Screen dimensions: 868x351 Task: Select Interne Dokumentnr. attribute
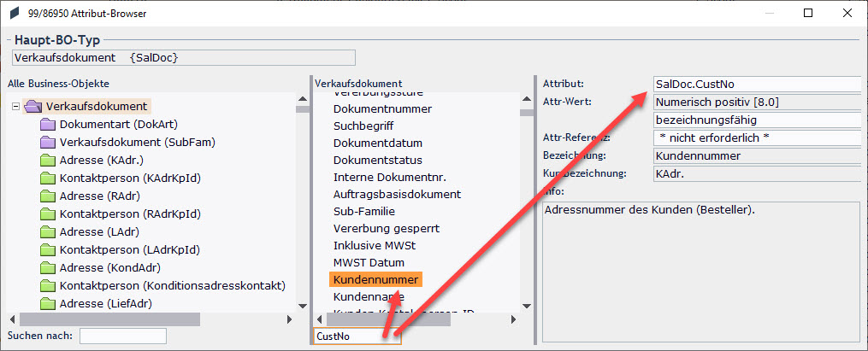click(x=390, y=178)
